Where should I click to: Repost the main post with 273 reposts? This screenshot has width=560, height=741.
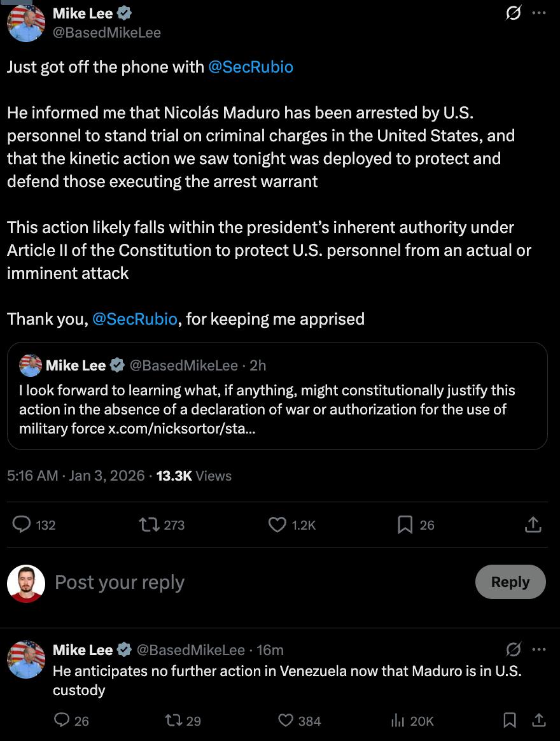tap(150, 525)
